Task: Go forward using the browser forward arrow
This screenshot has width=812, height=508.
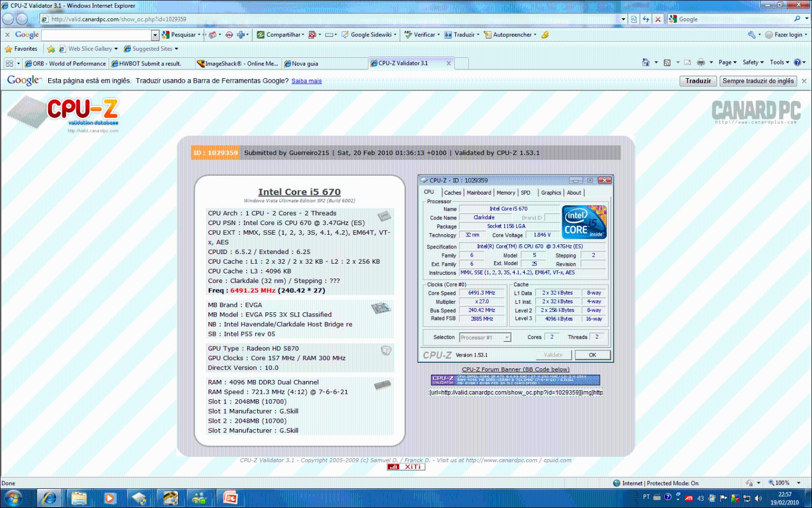Action: click(22, 19)
